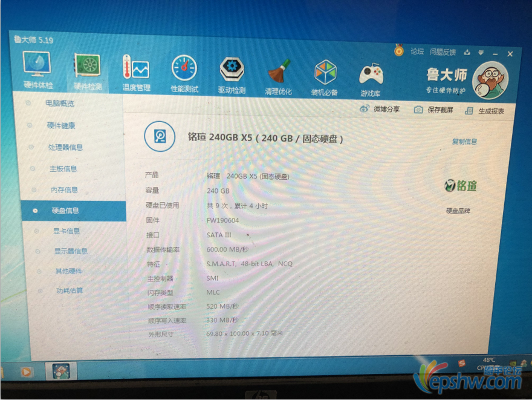Select 主板信息 in the sidebar
The image size is (532, 400).
click(x=63, y=168)
